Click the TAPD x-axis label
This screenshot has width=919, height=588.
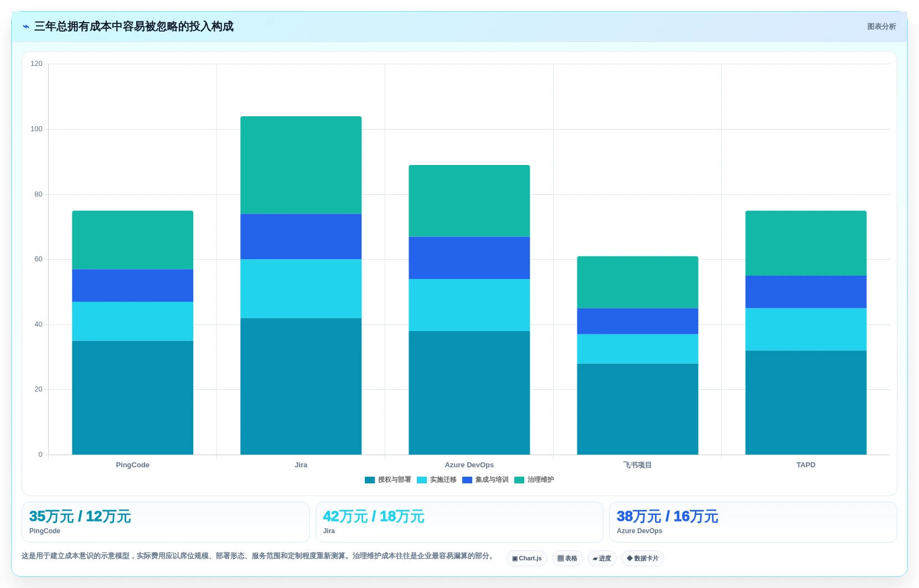click(x=806, y=465)
